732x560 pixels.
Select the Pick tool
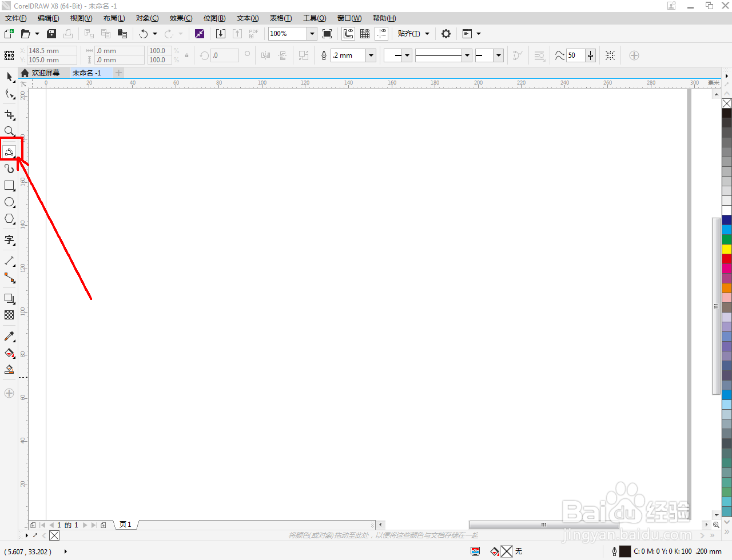(x=9, y=77)
